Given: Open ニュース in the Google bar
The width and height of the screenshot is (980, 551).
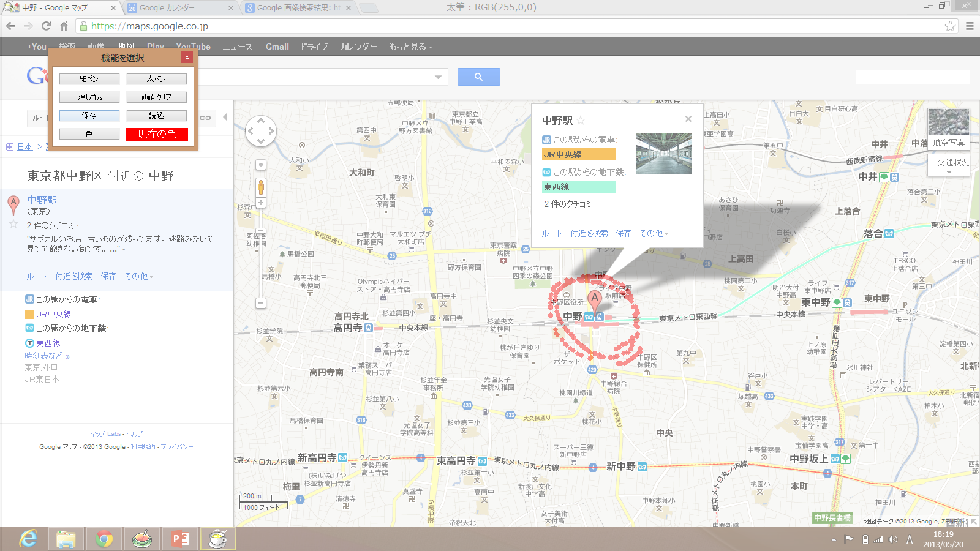Looking at the screenshot, I should tap(237, 47).
